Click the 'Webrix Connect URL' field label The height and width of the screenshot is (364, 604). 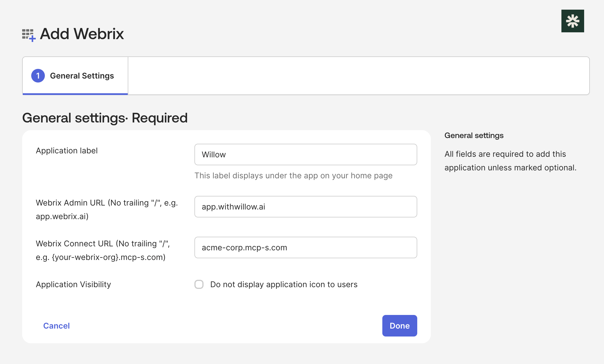103,250
